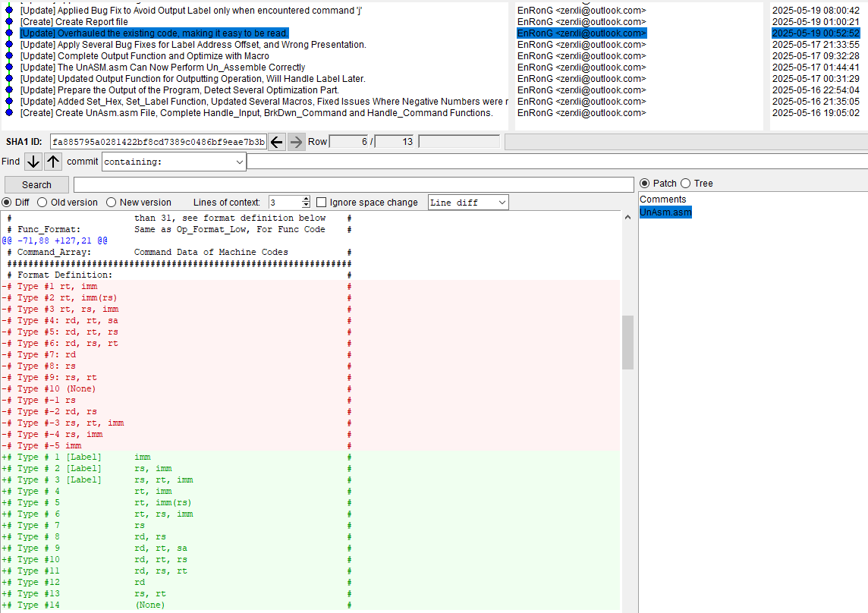The height and width of the screenshot is (613, 868).
Task: Click the SHA1 ID text field
Action: click(158, 142)
